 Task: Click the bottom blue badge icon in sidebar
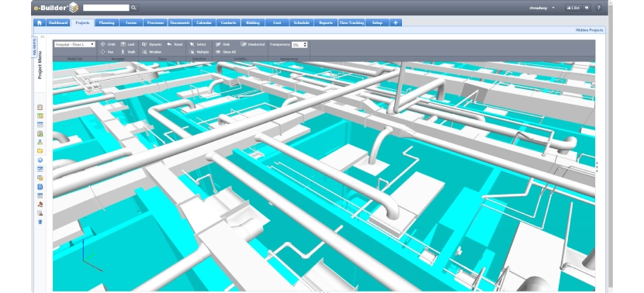tap(40, 222)
